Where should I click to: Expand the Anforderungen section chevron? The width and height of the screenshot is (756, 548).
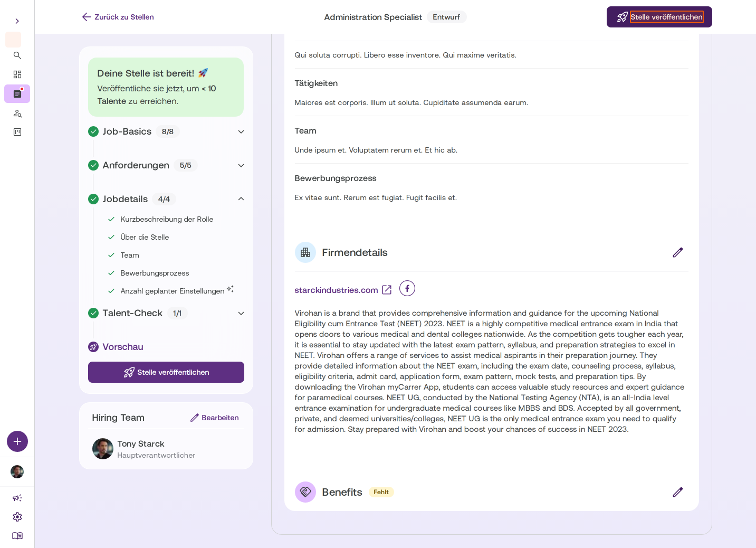coord(241,165)
